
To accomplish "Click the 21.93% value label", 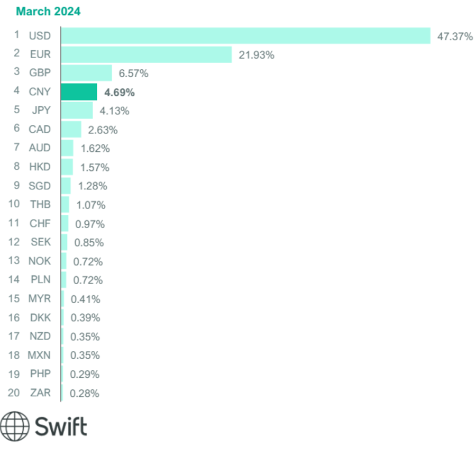I will point(257,55).
